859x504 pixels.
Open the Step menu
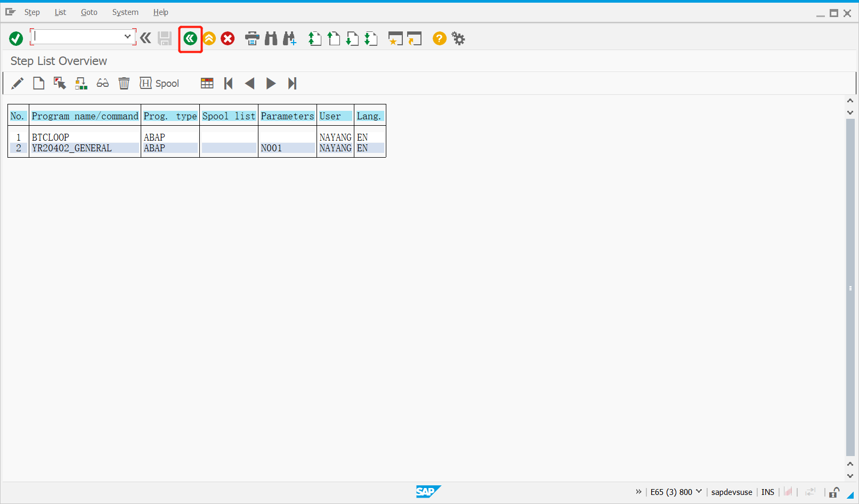(x=32, y=12)
